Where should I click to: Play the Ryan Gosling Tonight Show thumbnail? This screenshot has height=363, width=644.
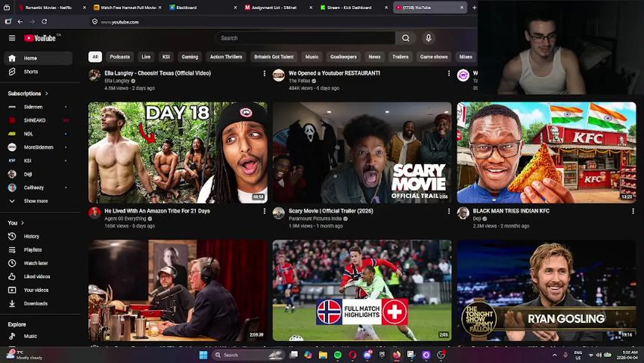547,290
